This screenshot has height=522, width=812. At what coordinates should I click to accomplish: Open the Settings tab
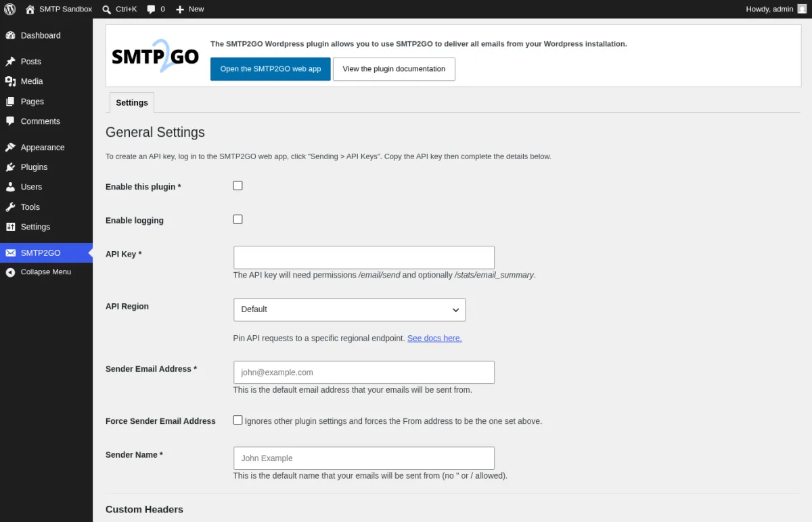click(x=132, y=103)
